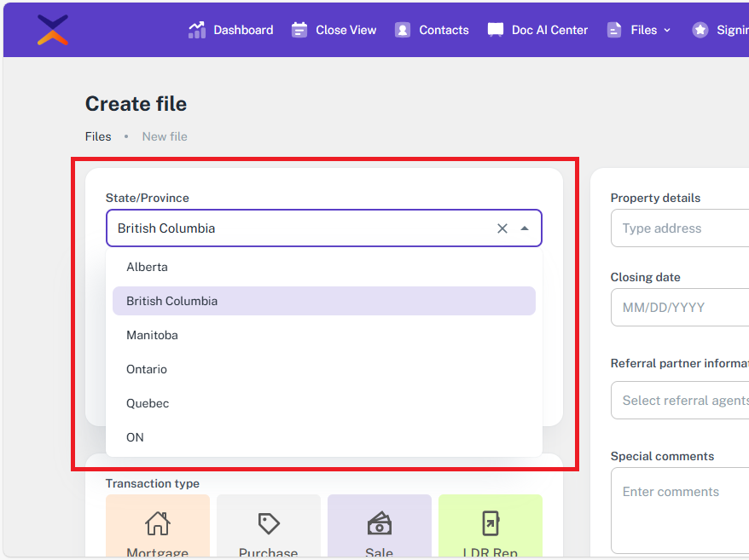Collapse the State/Province dropdown arrow

pos(525,228)
